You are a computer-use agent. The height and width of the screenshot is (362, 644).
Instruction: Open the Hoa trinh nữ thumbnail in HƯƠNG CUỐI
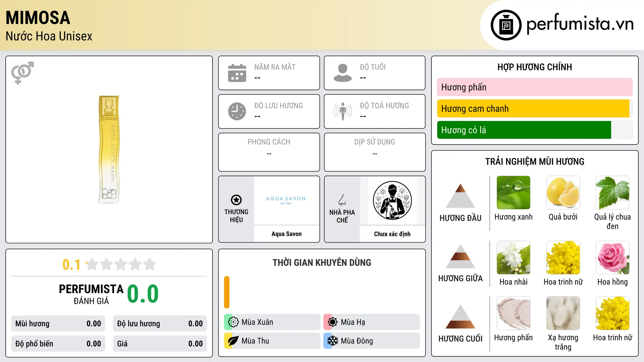[613, 313]
